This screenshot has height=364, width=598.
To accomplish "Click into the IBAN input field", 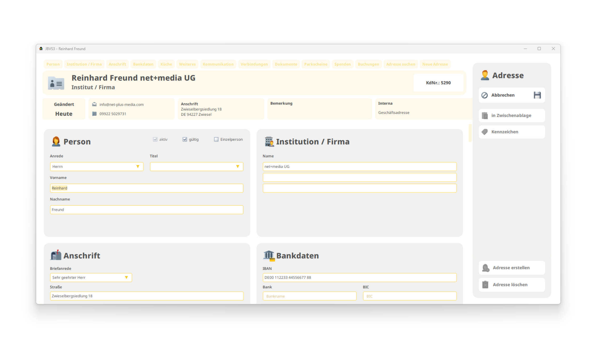I will click(x=359, y=277).
